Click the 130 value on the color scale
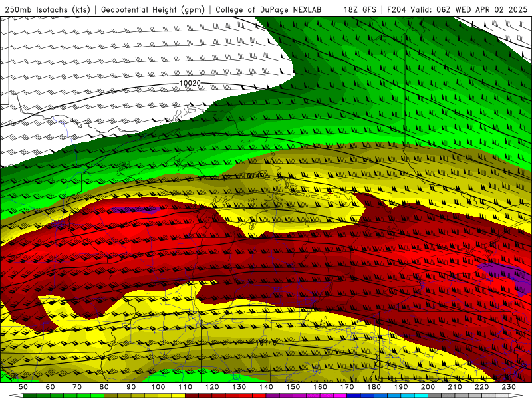 239,387
